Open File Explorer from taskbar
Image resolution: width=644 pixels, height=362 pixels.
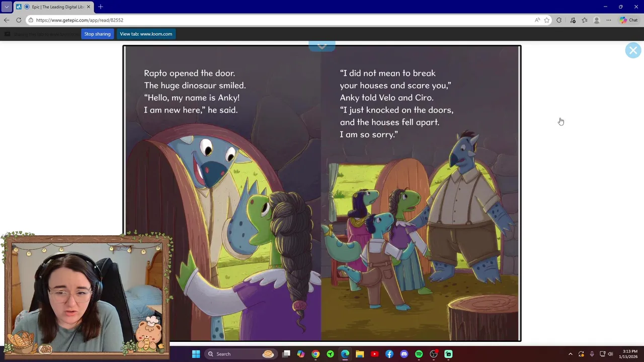point(360,354)
